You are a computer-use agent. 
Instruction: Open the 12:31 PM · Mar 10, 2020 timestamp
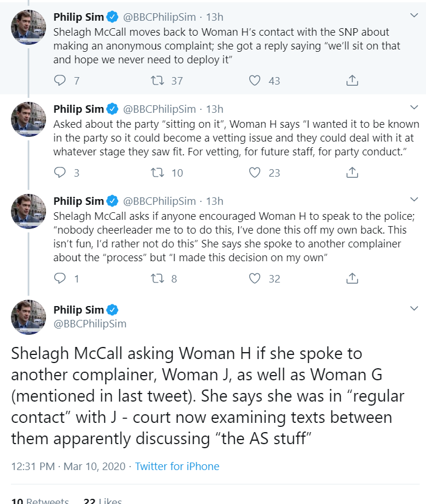pyautogui.click(x=68, y=467)
